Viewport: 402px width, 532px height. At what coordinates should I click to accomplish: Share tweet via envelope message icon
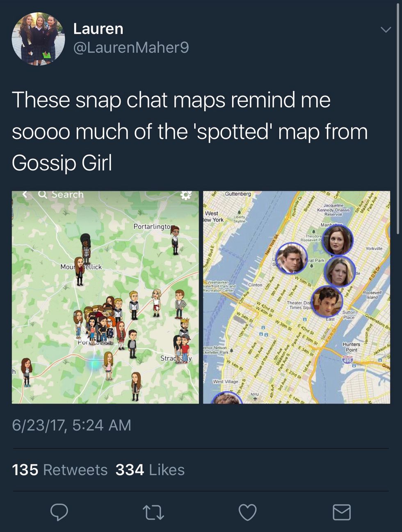pyautogui.click(x=341, y=512)
